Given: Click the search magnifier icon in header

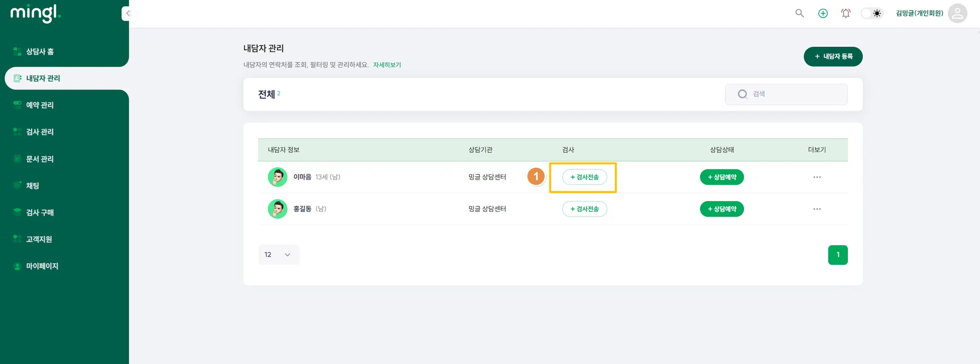Looking at the screenshot, I should [799, 13].
